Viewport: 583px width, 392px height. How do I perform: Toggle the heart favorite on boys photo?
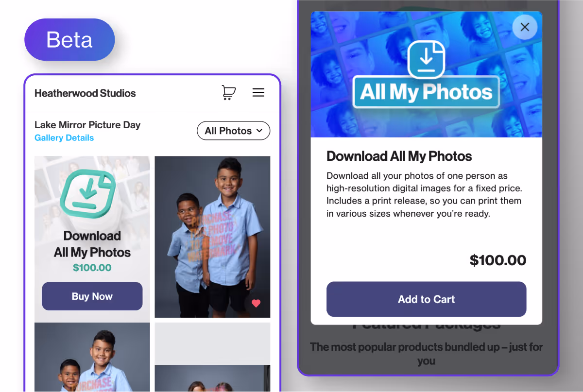click(256, 304)
